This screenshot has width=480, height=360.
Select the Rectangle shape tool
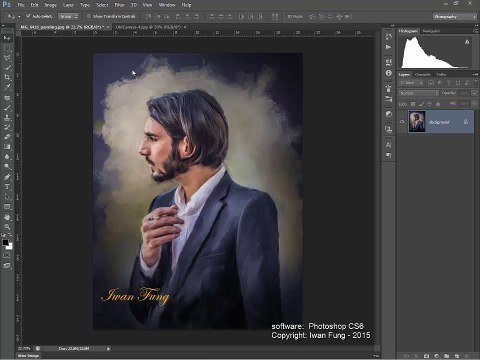(7, 207)
